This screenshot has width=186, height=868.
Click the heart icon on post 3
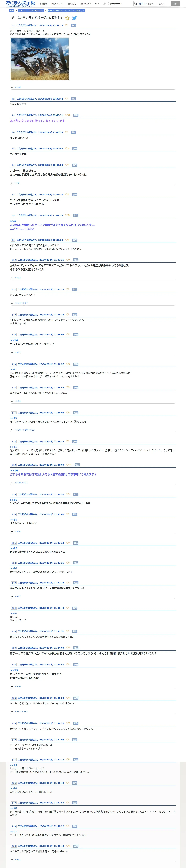(66, 115)
